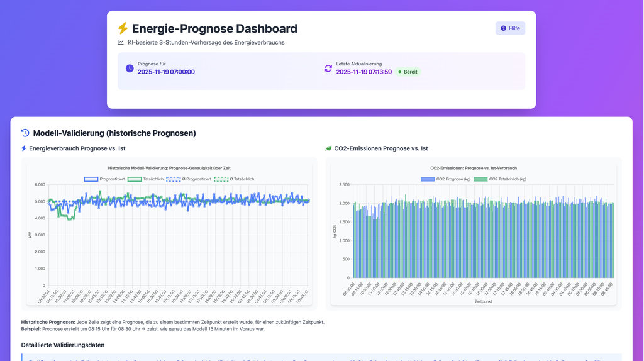Hide the Ø Tatsächlich average series
This screenshot has width=644, height=361.
point(234,179)
